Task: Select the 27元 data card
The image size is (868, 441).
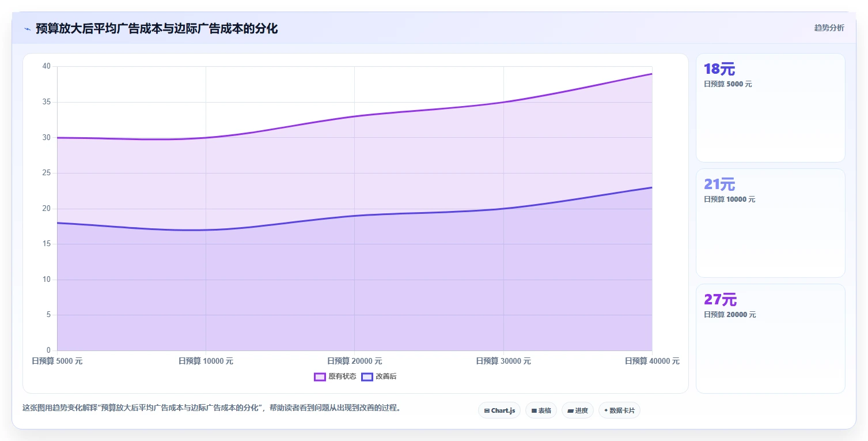Action: pyautogui.click(x=770, y=338)
